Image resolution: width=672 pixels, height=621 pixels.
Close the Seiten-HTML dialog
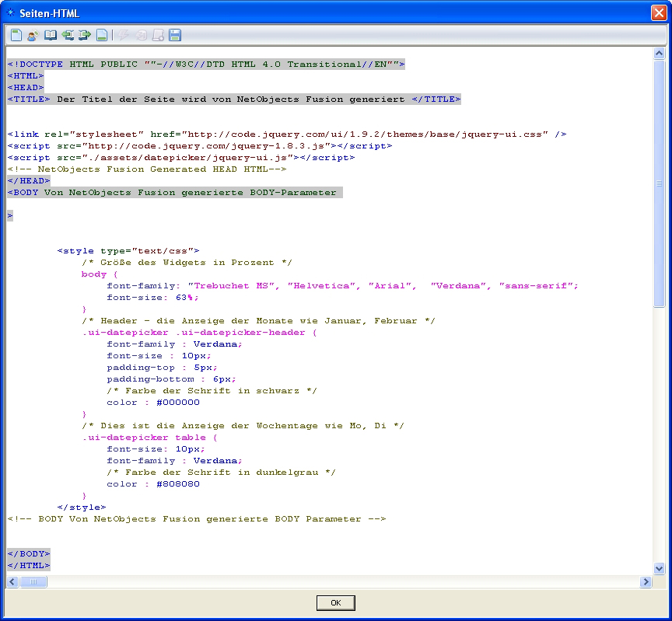pos(658,13)
